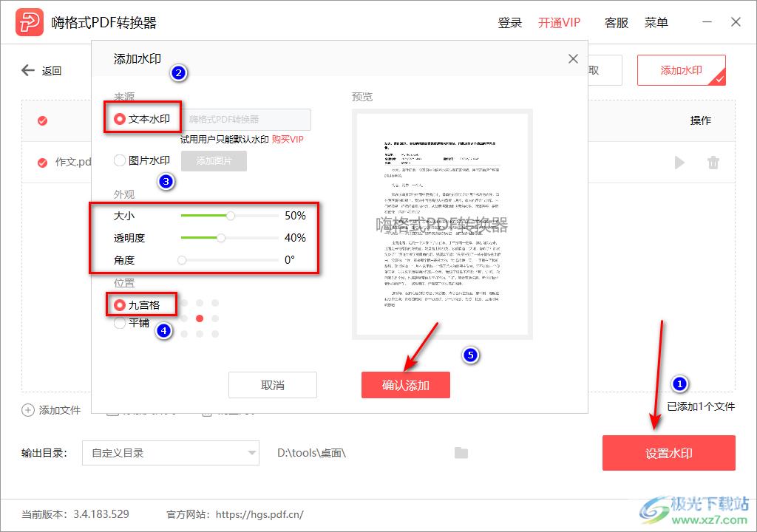The width and height of the screenshot is (757, 532).
Task: Click the 返回 back label
Action: pyautogui.click(x=52, y=71)
